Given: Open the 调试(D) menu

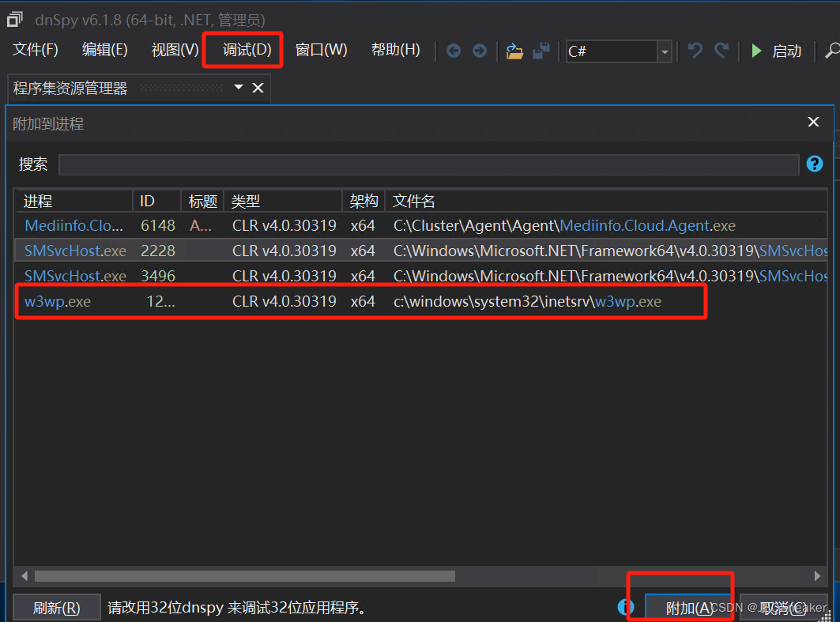Looking at the screenshot, I should (243, 49).
